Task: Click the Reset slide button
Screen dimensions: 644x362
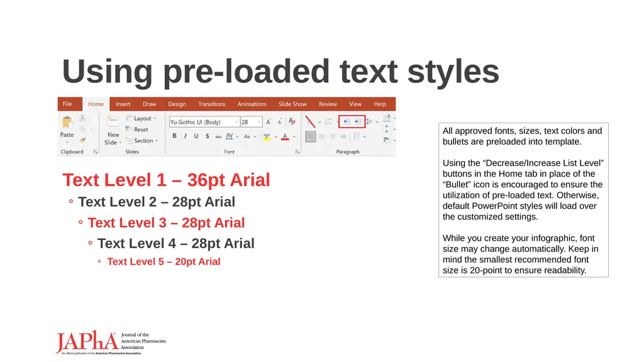Action: [x=136, y=129]
